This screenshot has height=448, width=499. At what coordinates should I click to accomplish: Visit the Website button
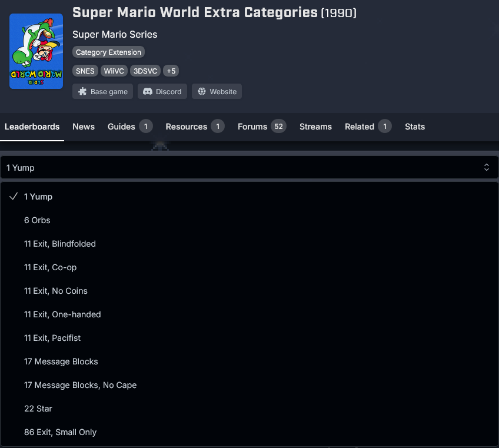click(x=217, y=91)
